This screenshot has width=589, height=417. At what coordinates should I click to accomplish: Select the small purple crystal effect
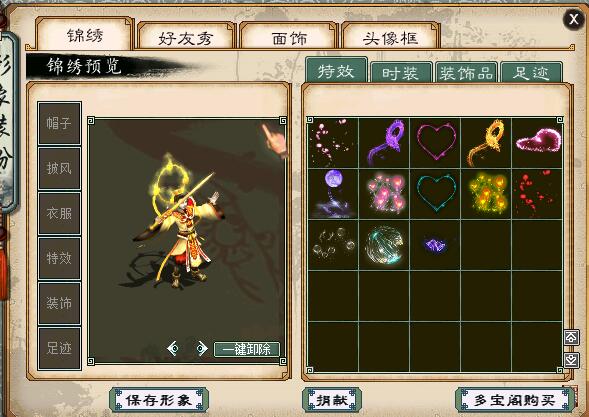(x=435, y=245)
